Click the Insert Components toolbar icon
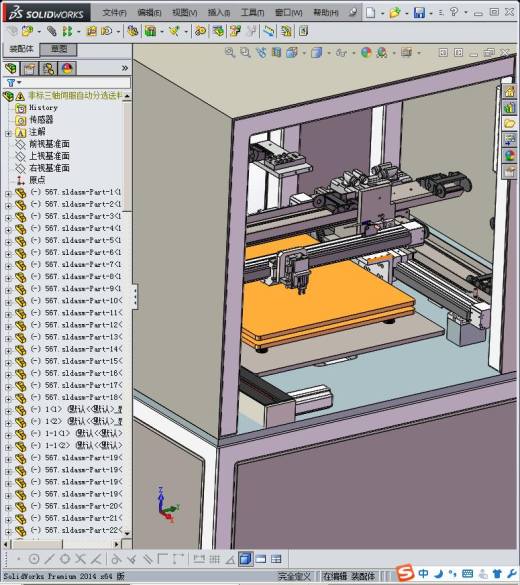 (27, 31)
